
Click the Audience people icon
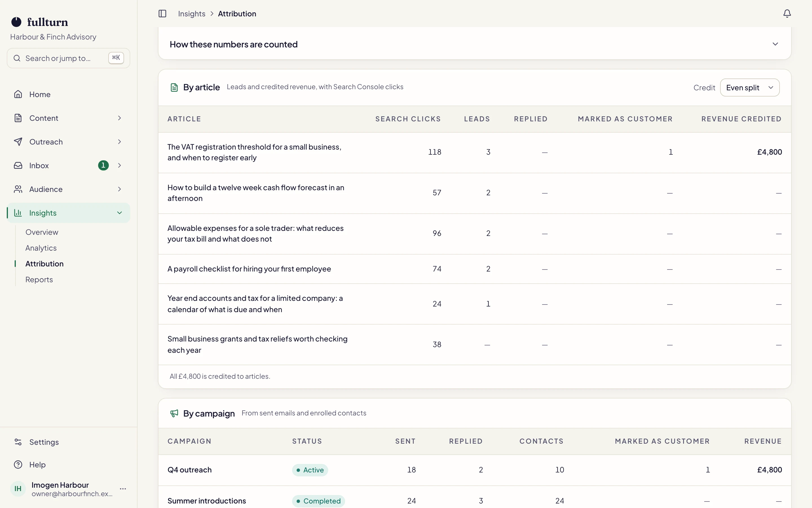[x=18, y=189]
